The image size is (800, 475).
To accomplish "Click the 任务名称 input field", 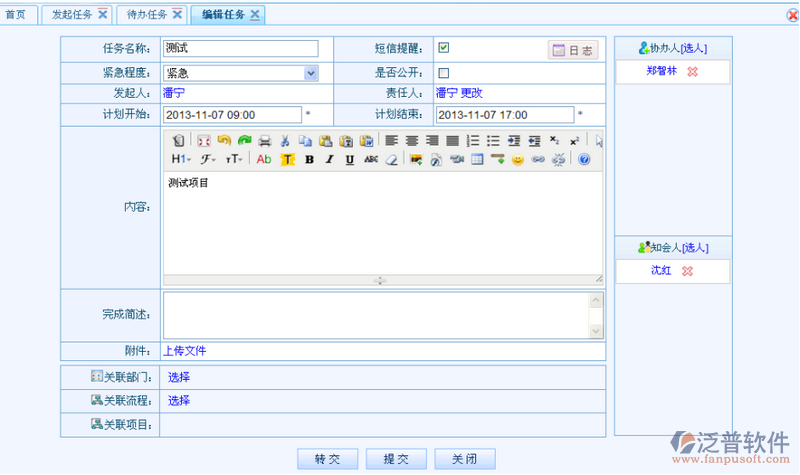I will 240,48.
